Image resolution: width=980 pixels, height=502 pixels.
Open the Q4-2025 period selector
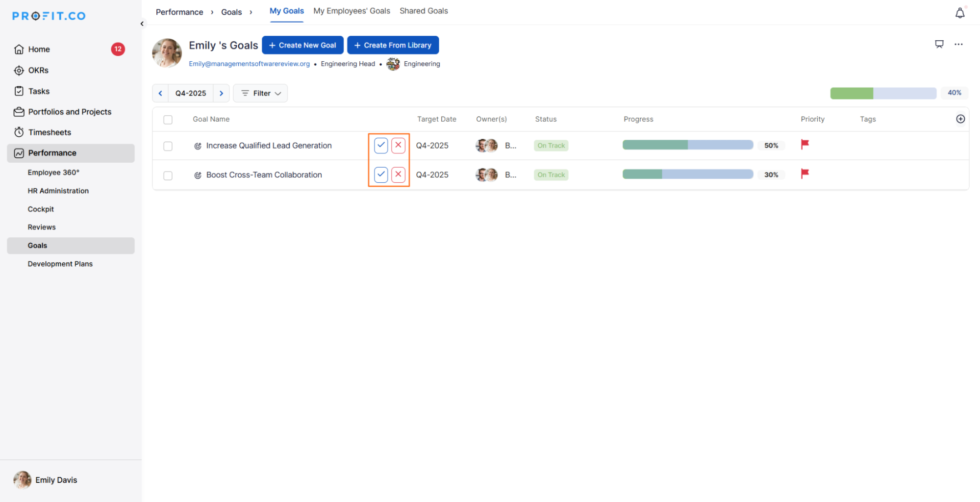point(191,93)
